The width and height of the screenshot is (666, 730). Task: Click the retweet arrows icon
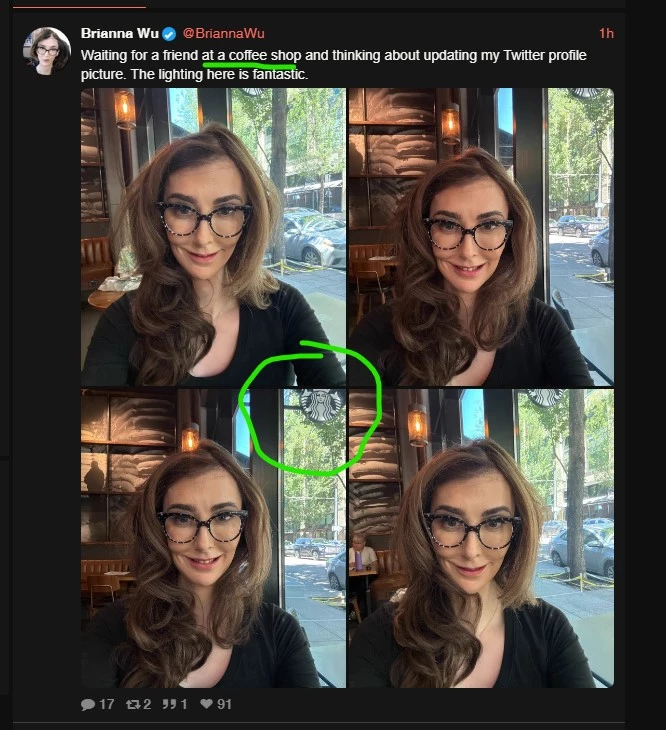click(133, 704)
